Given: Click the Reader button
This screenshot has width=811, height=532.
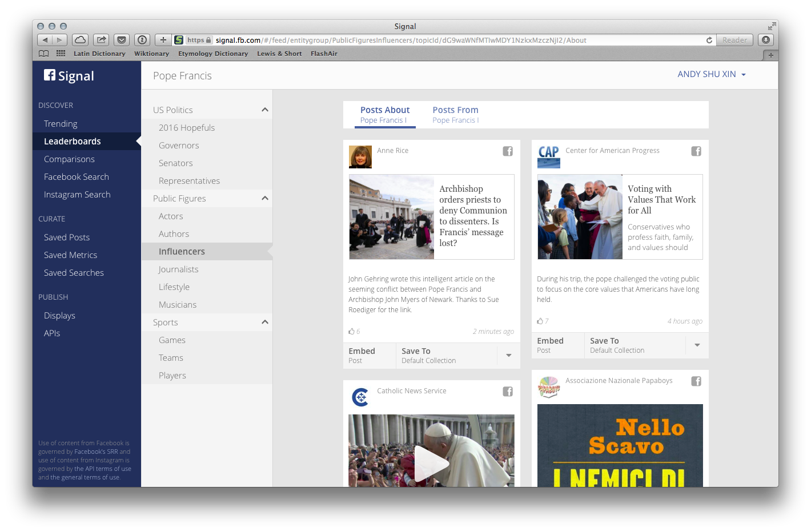Looking at the screenshot, I should click(x=734, y=40).
